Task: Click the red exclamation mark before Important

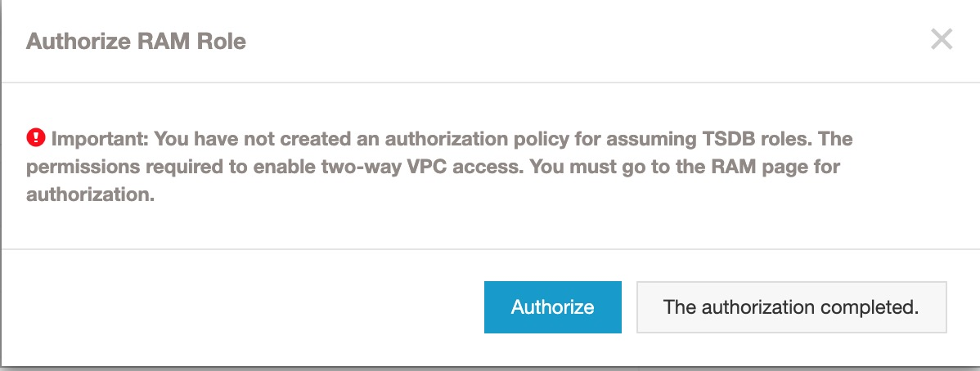Action: click(36, 136)
